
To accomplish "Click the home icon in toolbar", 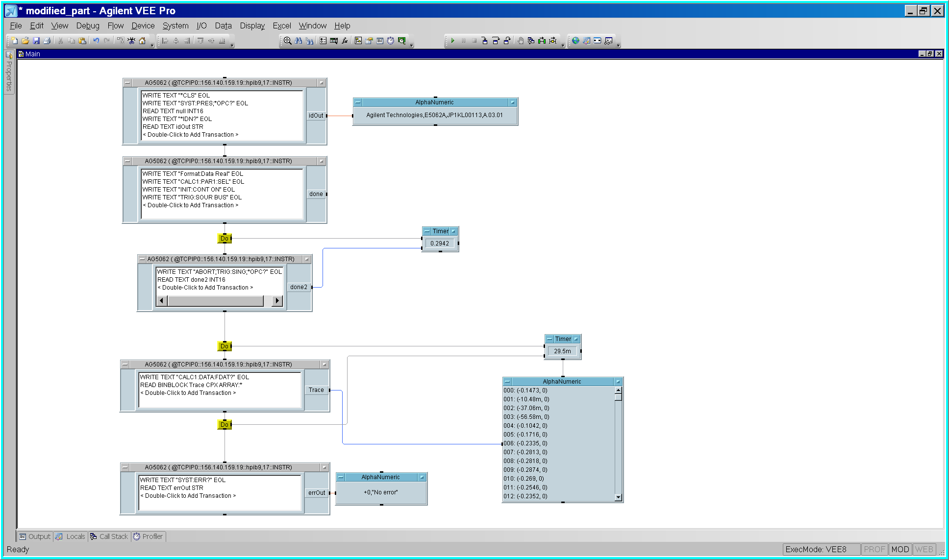I will point(142,41).
